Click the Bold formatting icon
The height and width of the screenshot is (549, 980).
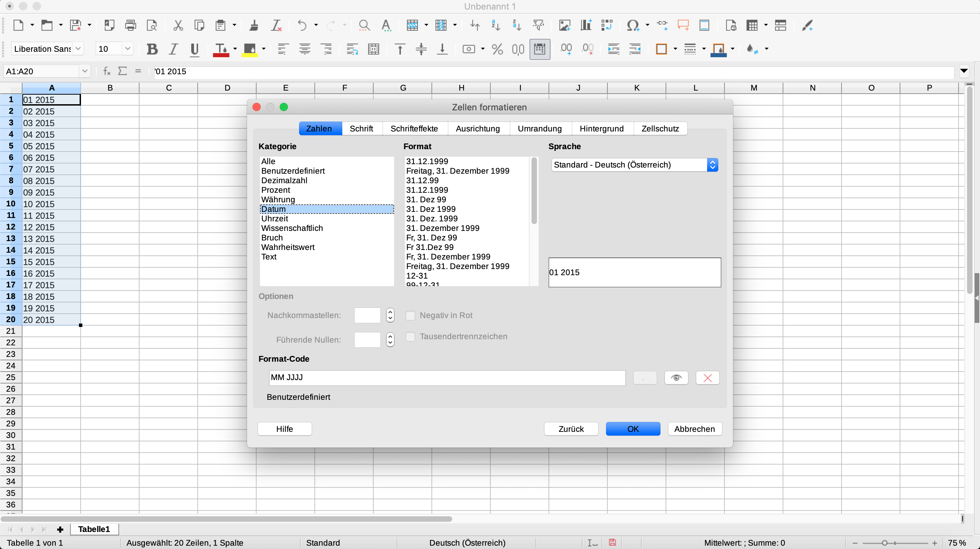tap(152, 49)
